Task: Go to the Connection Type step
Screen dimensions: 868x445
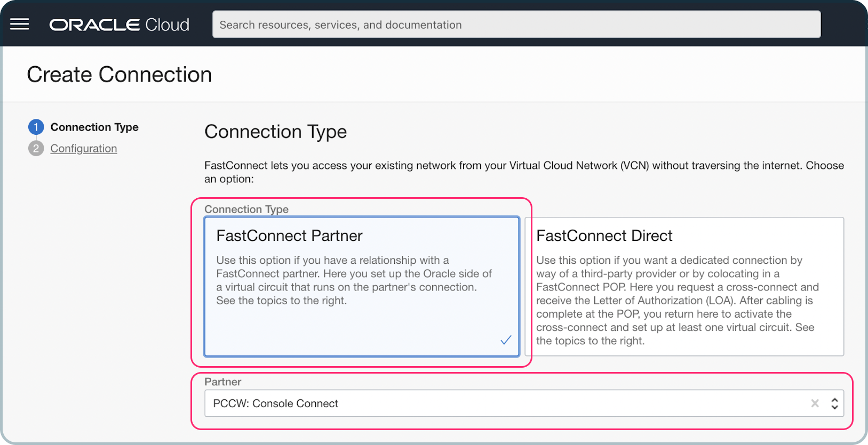Action: pyautogui.click(x=94, y=127)
